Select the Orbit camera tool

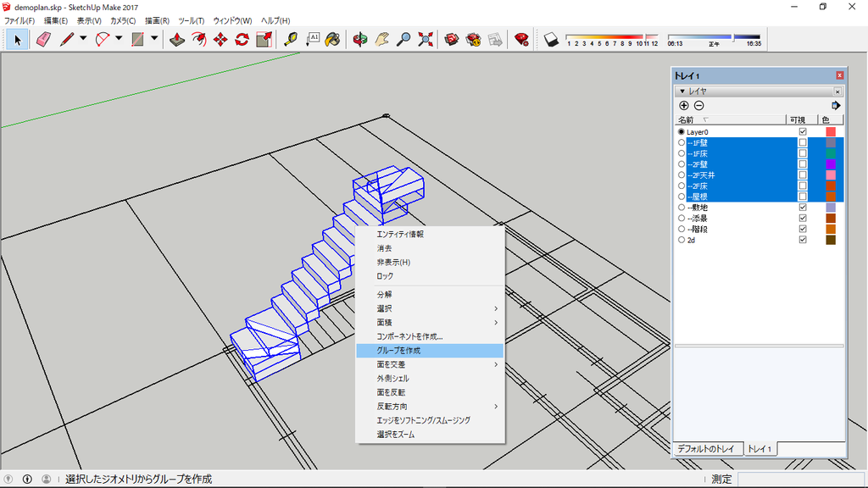click(359, 39)
